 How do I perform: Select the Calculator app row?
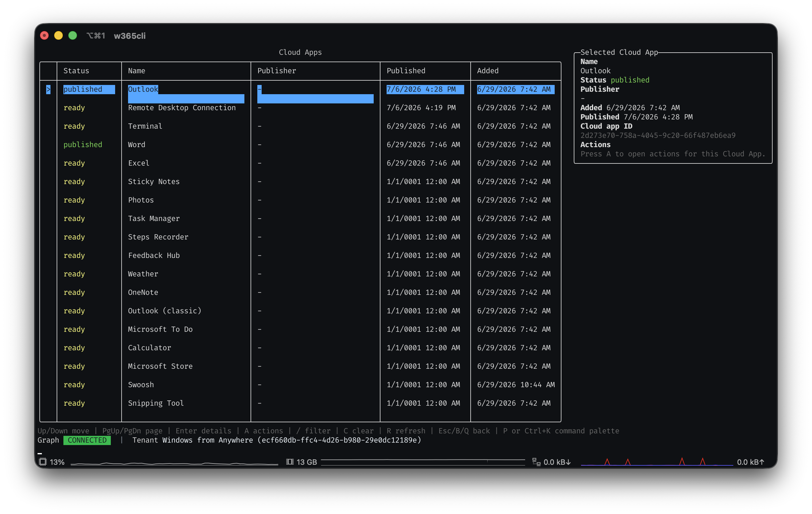300,348
